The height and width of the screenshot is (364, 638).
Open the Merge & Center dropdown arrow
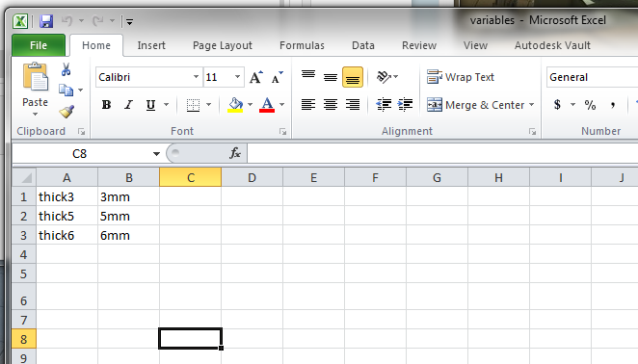[531, 105]
